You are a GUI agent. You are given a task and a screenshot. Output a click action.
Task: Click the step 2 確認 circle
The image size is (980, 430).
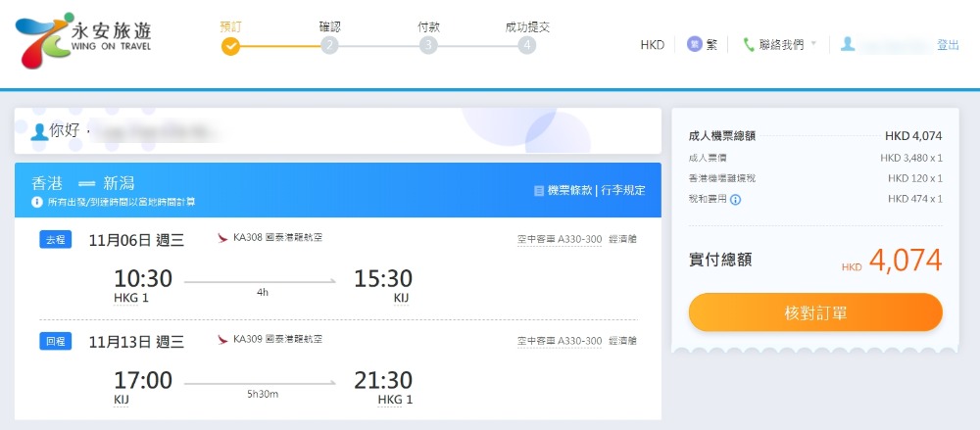pos(329,45)
